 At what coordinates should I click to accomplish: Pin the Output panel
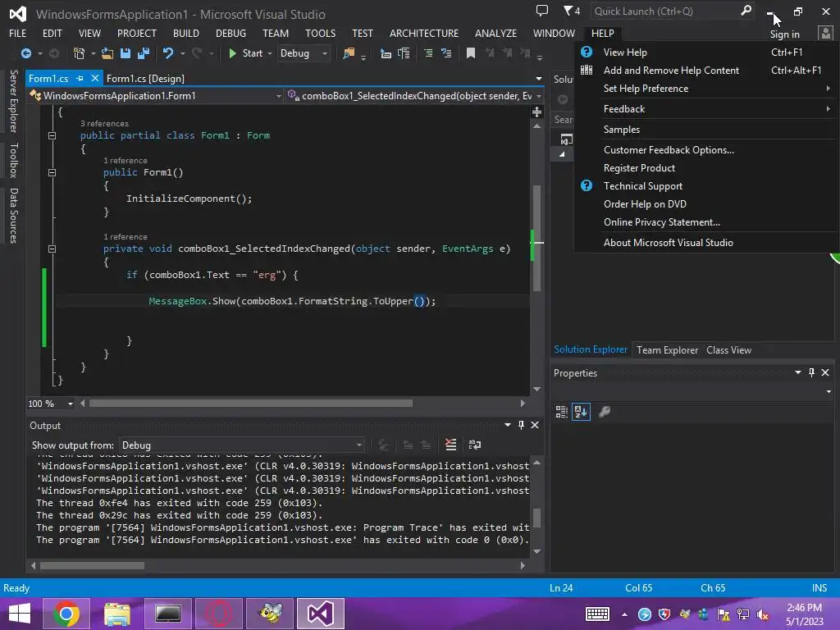[521, 425]
